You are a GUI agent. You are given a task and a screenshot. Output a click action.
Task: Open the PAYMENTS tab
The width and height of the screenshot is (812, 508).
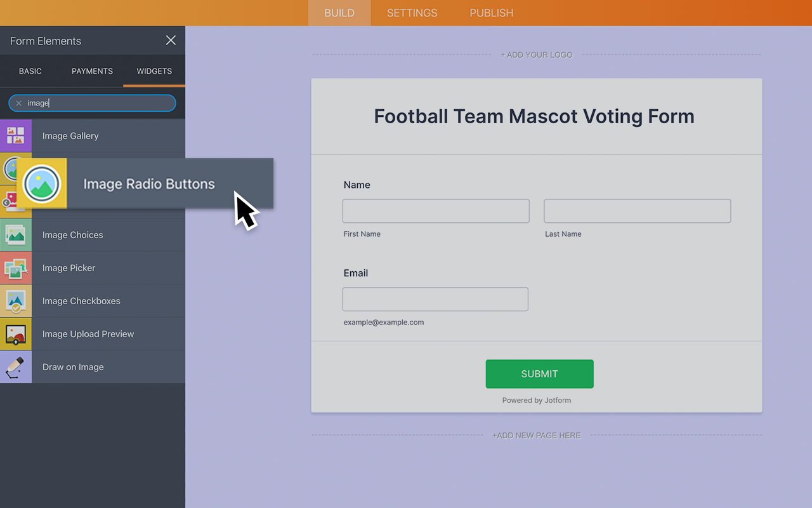92,71
